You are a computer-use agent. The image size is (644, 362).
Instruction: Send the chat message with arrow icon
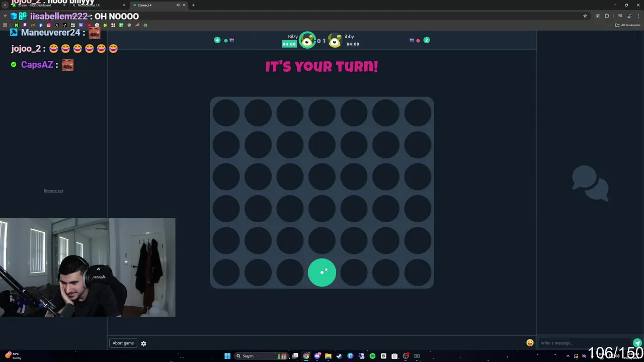[x=637, y=343]
